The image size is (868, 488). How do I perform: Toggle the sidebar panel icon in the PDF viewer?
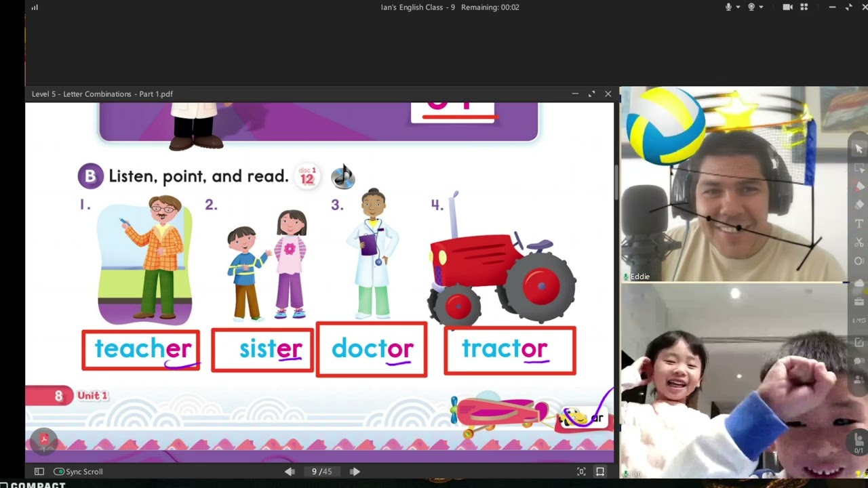(39, 471)
